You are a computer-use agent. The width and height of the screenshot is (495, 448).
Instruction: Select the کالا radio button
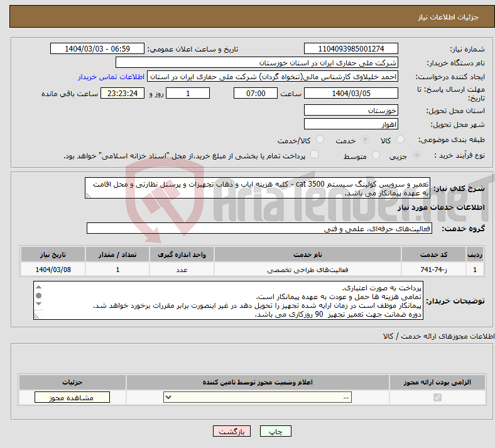click(400, 139)
